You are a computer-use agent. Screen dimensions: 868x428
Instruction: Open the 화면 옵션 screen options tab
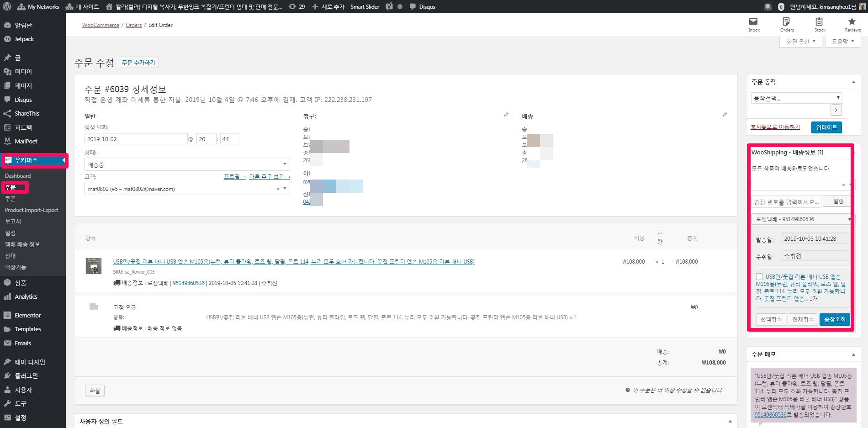coord(800,42)
